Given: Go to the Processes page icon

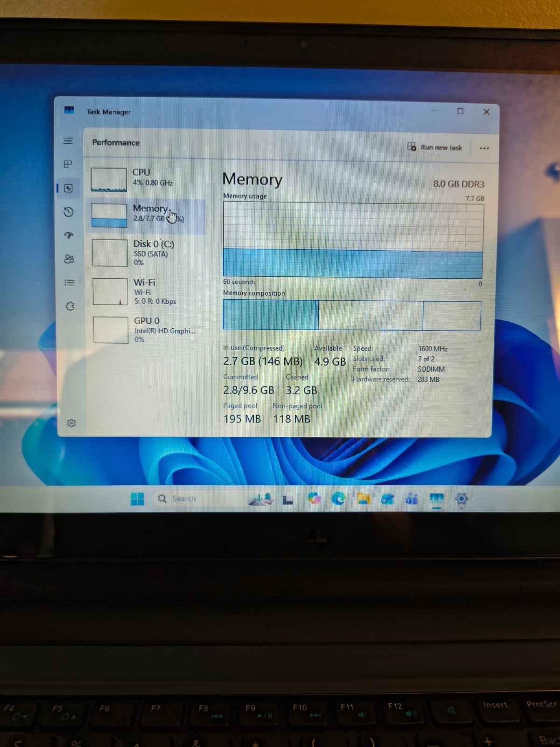Looking at the screenshot, I should point(68,164).
